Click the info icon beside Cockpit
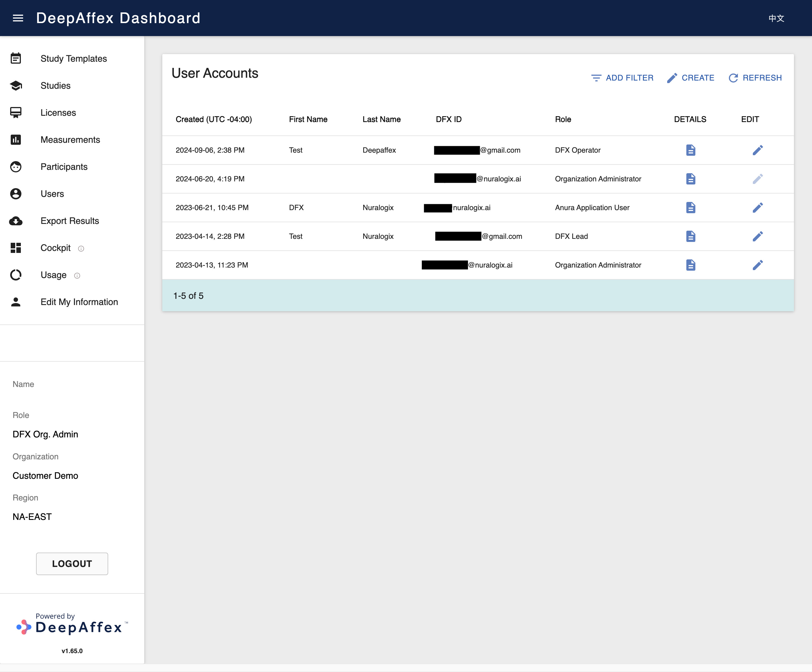This screenshot has height=672, width=812. [x=81, y=248]
